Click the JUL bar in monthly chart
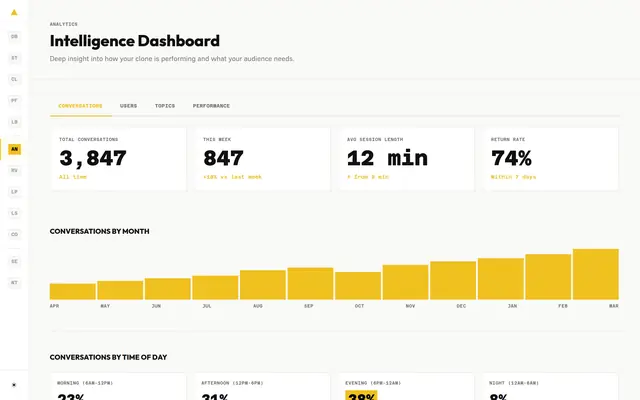Image resolution: width=640 pixels, height=400 pixels. pyautogui.click(x=215, y=288)
